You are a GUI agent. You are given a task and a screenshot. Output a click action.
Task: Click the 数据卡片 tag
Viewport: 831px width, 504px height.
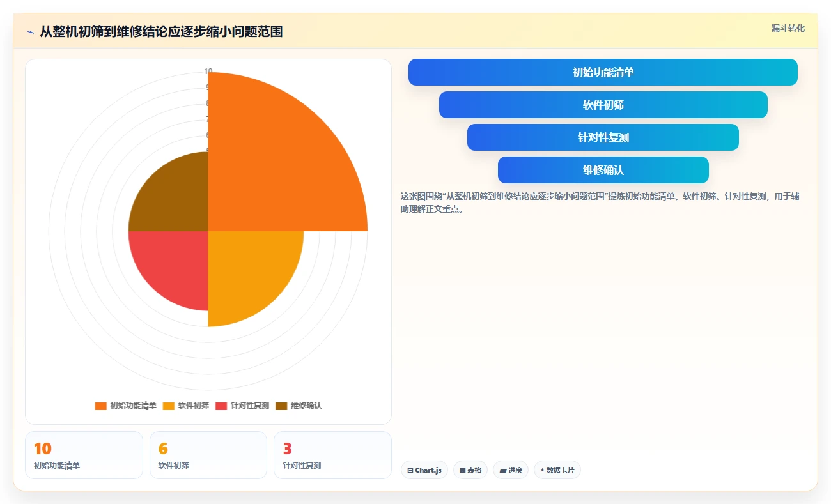[557, 470]
